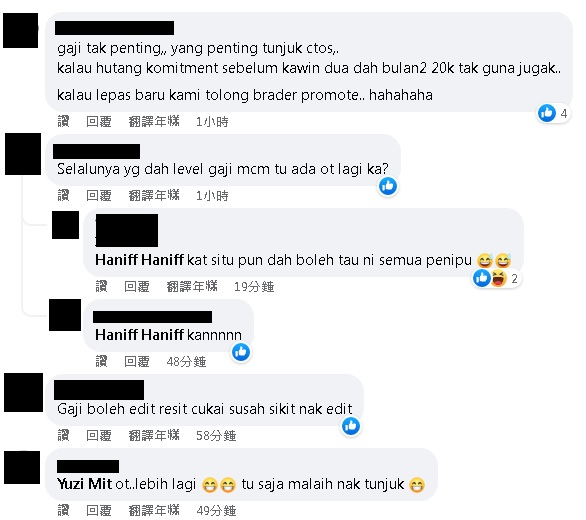
Task: Click thumbs-up icon on 'Haniff Haniff kannnnn' reply
Action: tap(241, 352)
